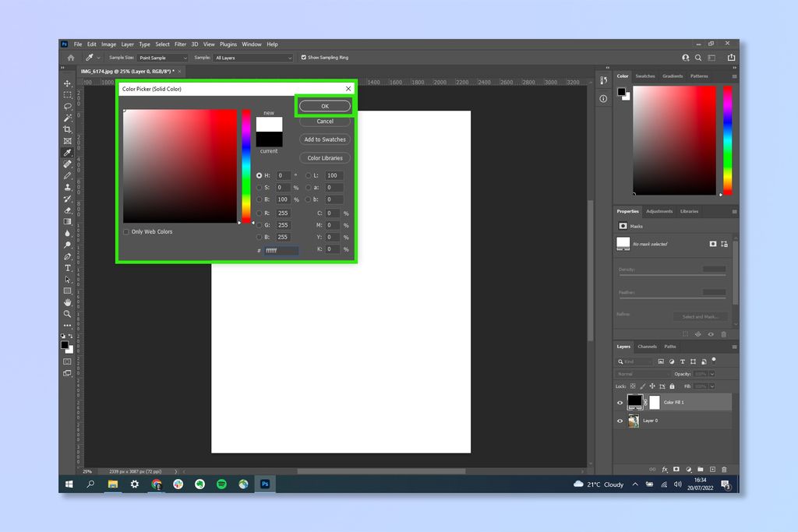The height and width of the screenshot is (532, 798).
Task: Enable Only Web Colors
Action: tap(126, 231)
